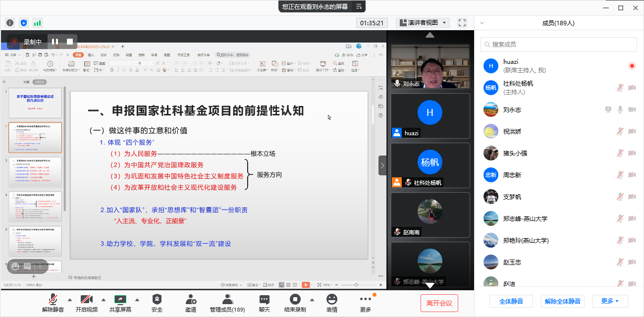The height and width of the screenshot is (317, 644).
Task: Open the More options in the toolbar
Action: (366, 303)
